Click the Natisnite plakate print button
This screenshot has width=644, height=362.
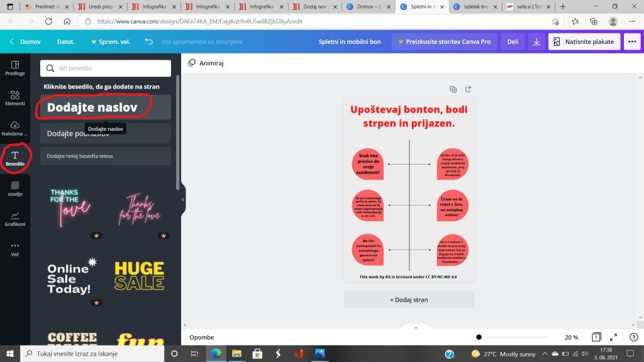coord(584,41)
